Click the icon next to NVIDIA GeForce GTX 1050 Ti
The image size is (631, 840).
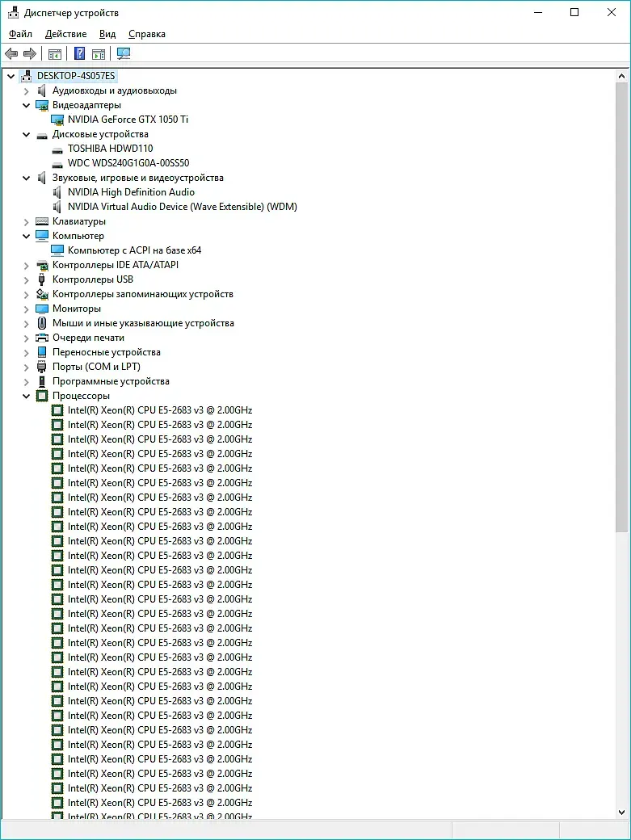pos(57,120)
